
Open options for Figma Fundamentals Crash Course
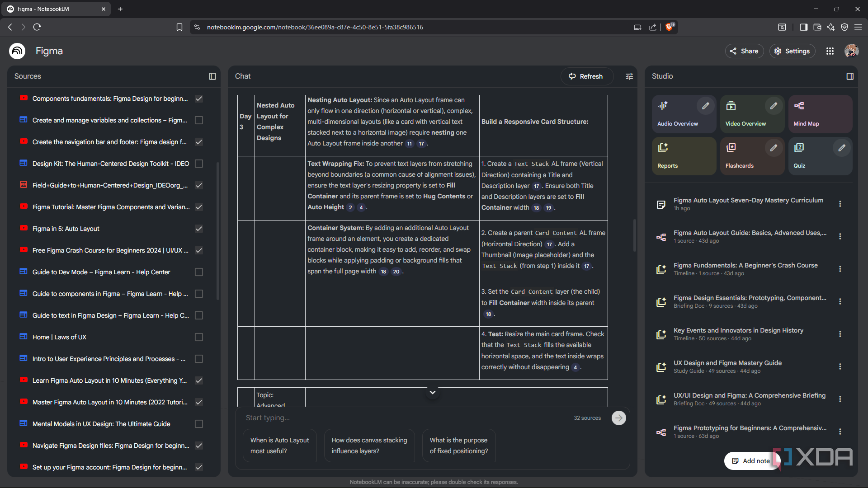(840, 269)
